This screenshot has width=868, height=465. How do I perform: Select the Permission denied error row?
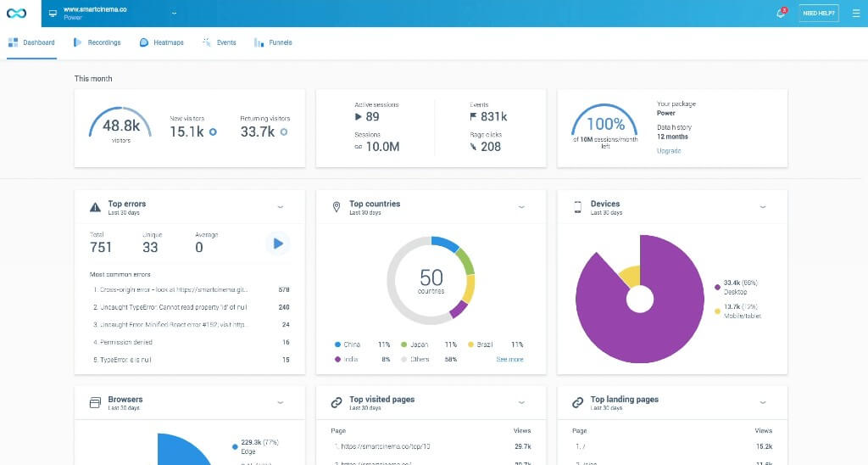tap(190, 343)
